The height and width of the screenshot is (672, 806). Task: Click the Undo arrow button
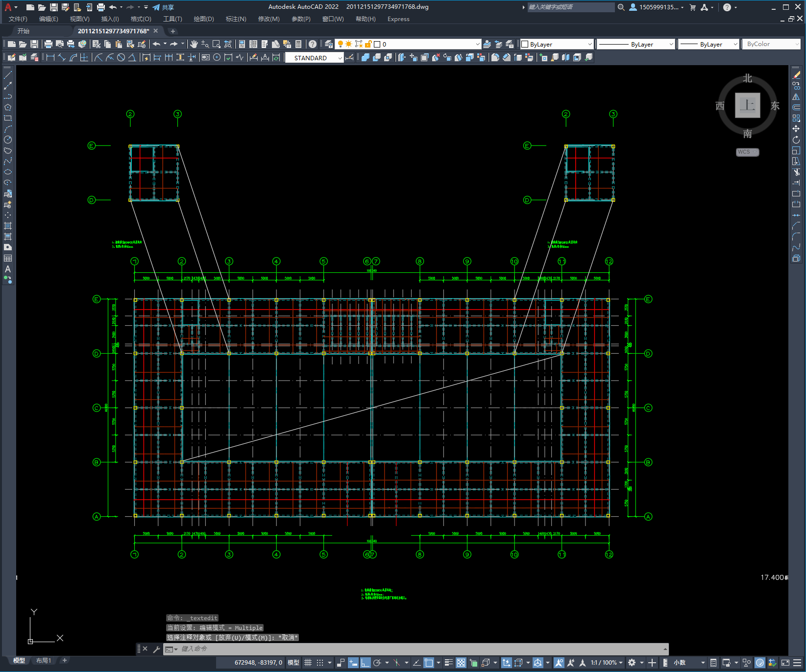(x=156, y=44)
